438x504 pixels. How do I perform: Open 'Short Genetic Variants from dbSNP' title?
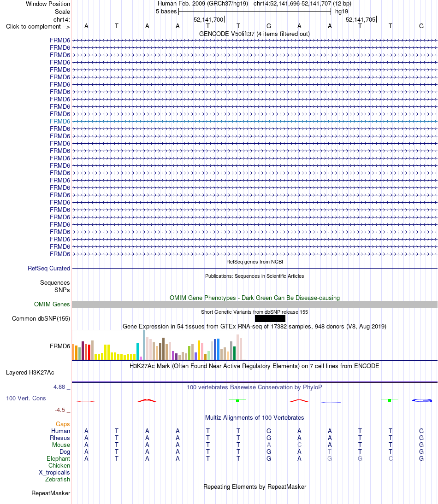pos(255,312)
